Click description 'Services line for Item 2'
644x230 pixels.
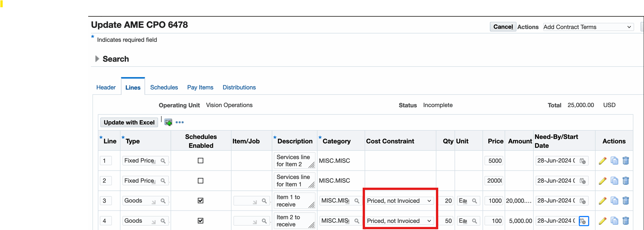pos(294,161)
